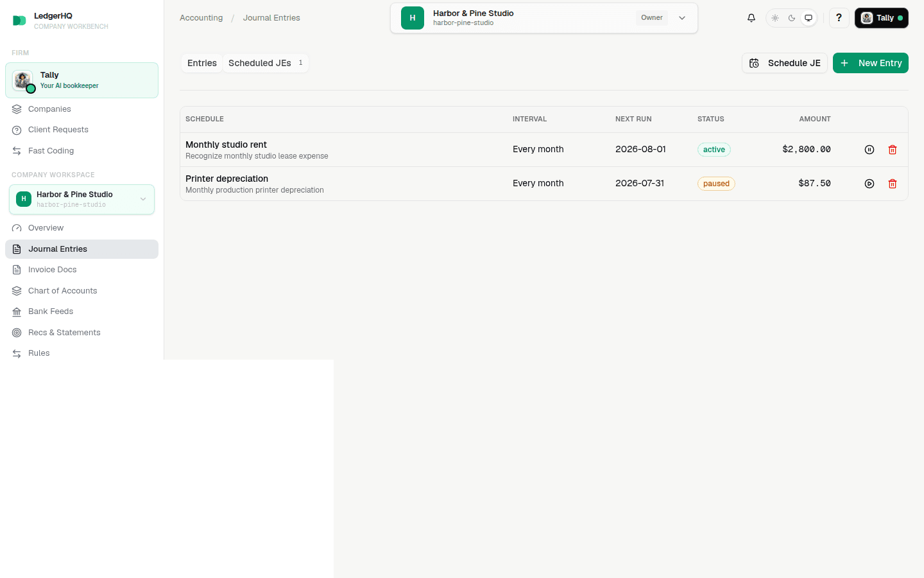924x578 pixels.
Task: Open Chart of Accounts in sidebar
Action: 81,291
